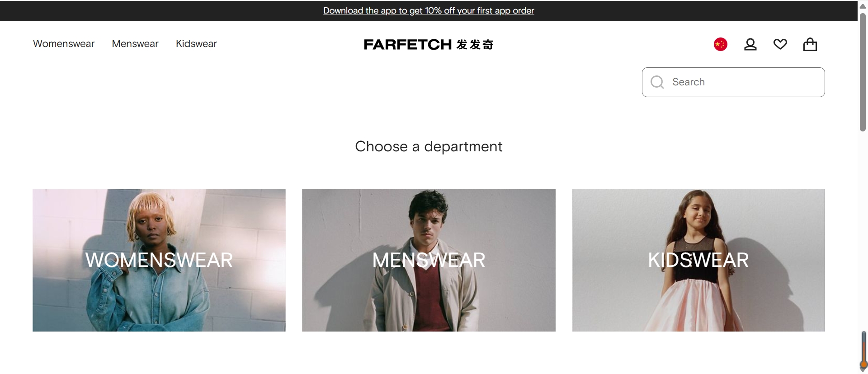Select Menswear in the top navigation
Image resolution: width=868 pixels, height=374 pixels.
135,44
